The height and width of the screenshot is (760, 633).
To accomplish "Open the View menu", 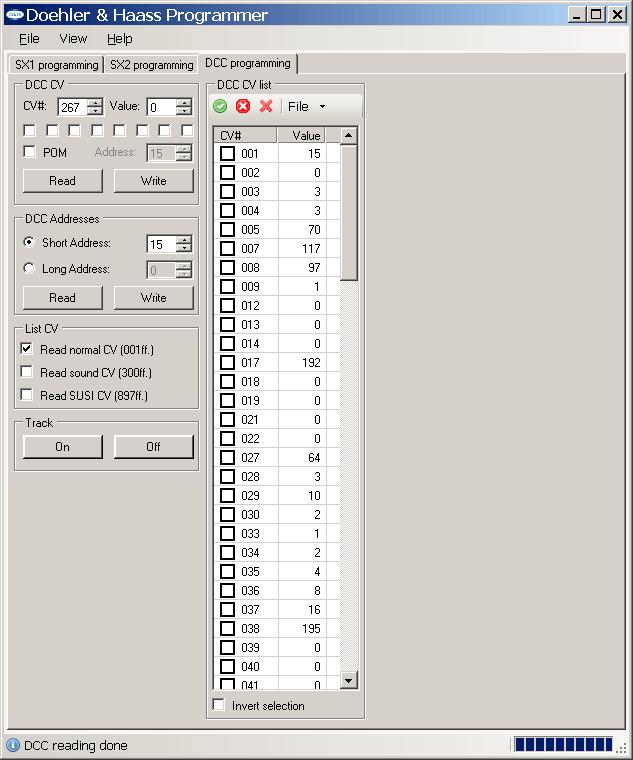I will point(73,39).
